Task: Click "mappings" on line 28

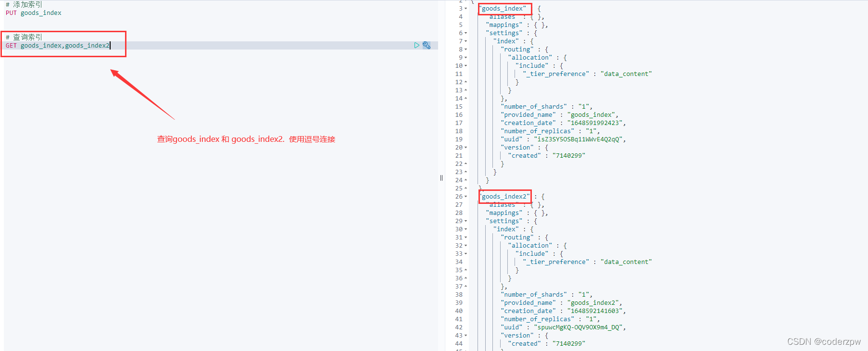Action: tap(504, 213)
